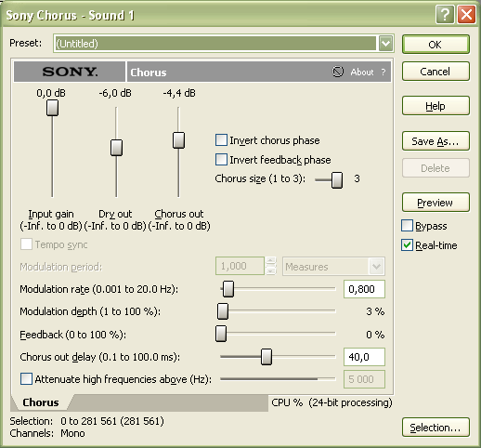Click the Modulation depth slider handle
This screenshot has height=448, width=481.
click(223, 311)
